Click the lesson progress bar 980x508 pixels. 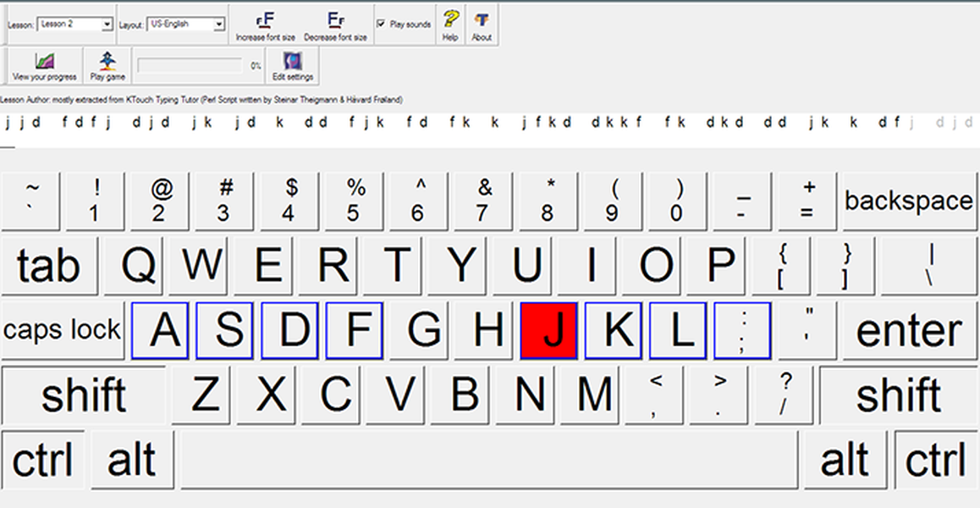tap(190, 66)
